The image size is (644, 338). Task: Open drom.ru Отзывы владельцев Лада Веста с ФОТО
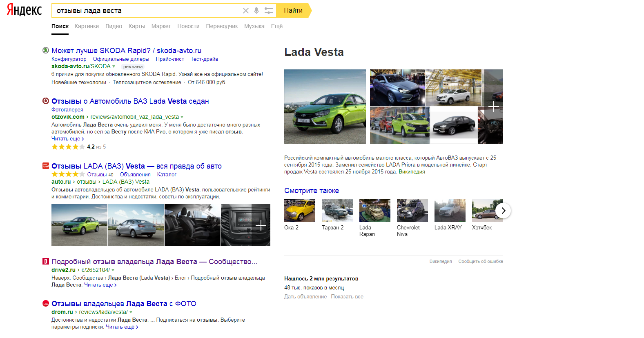tap(124, 303)
